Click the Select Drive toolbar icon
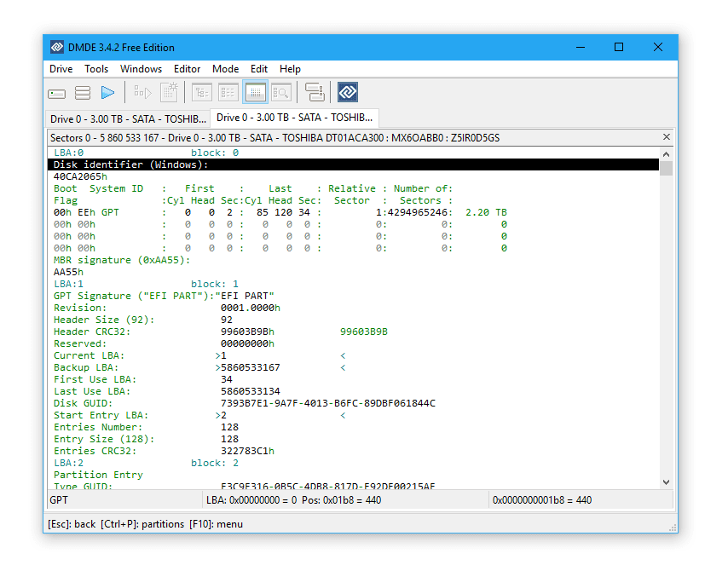Image resolution: width=728 pixels, height=571 pixels. 56,93
